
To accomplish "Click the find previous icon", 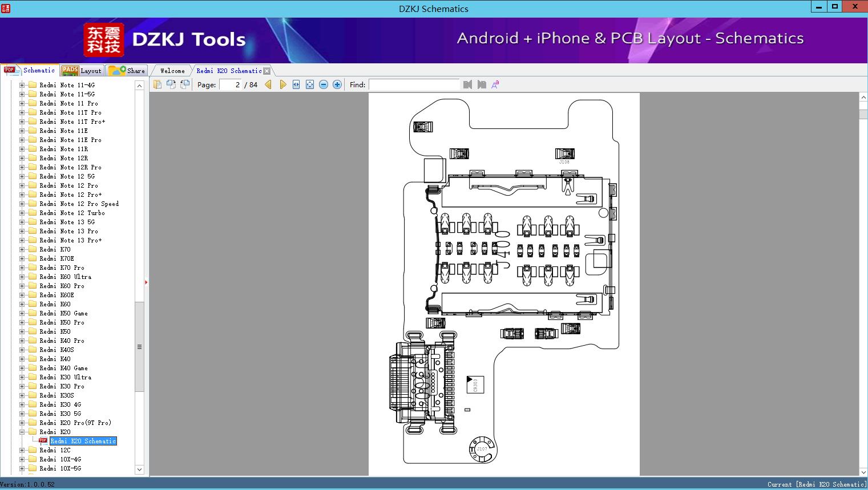I will point(468,84).
